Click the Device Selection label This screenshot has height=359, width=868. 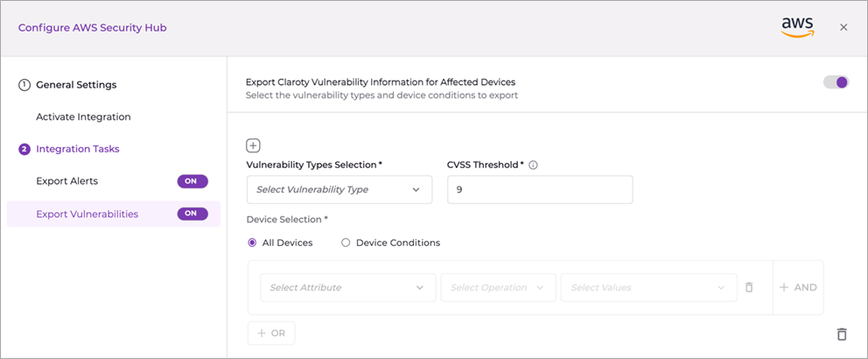[287, 220]
